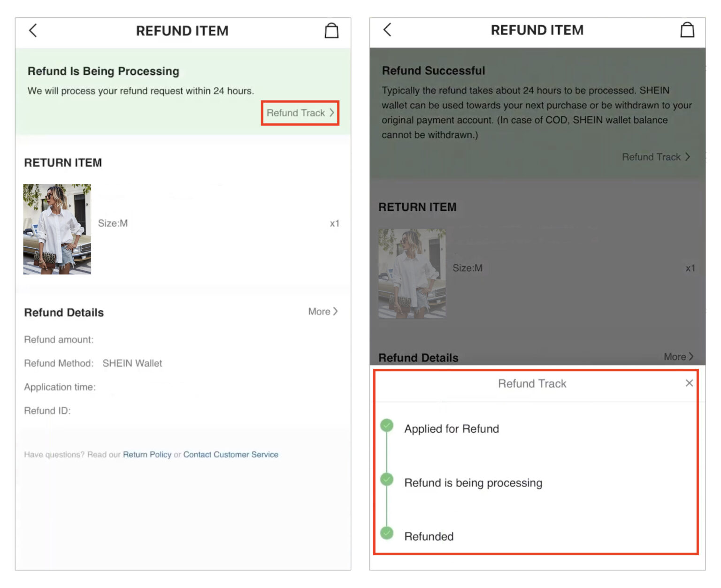The image size is (721, 588).
Task: Open Refund Track on the Refund Successful screen
Action: [x=653, y=157]
